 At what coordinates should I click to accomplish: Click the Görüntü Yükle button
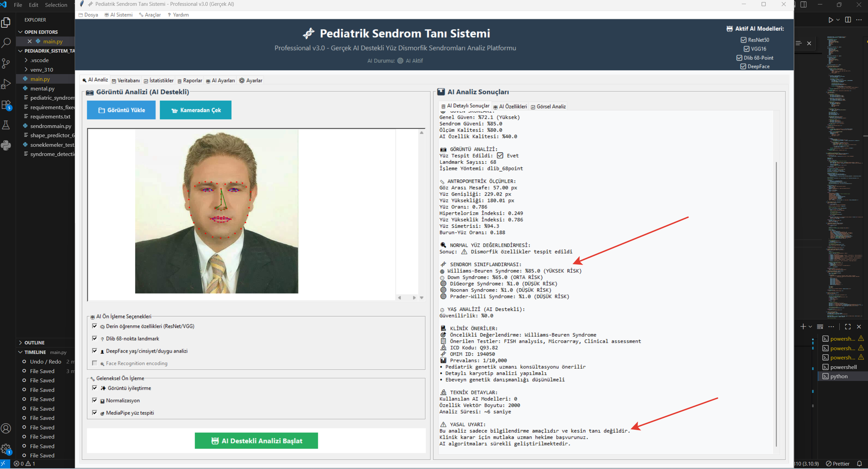pos(121,110)
